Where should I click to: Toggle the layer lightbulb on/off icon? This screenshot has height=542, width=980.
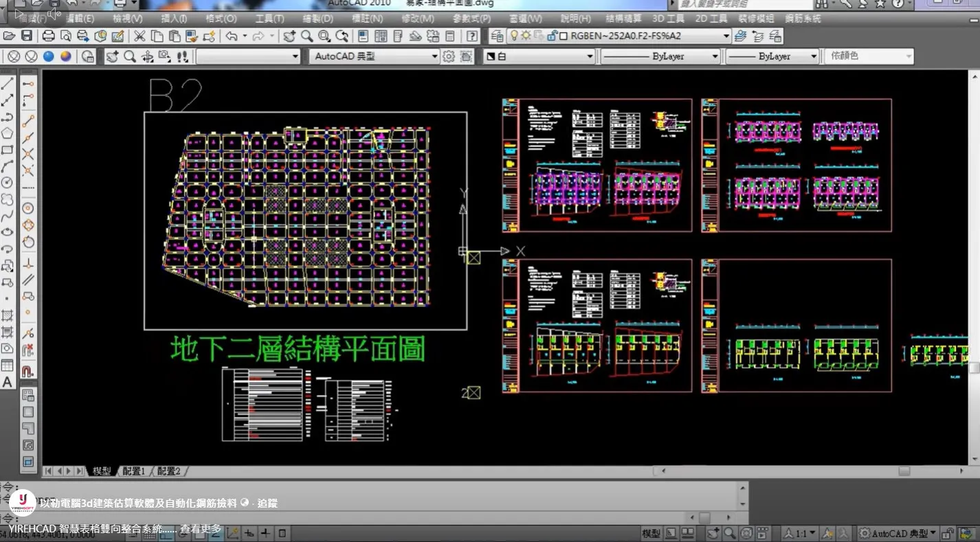(x=513, y=36)
